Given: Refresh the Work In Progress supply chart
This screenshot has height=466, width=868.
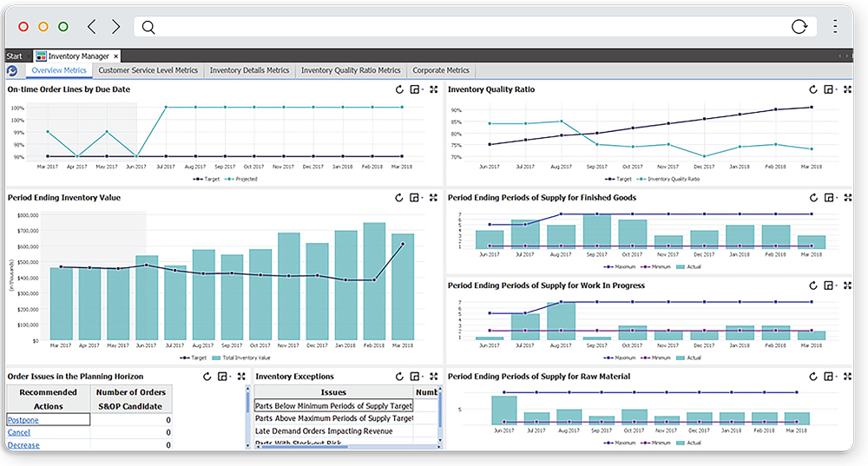Looking at the screenshot, I should (x=813, y=286).
